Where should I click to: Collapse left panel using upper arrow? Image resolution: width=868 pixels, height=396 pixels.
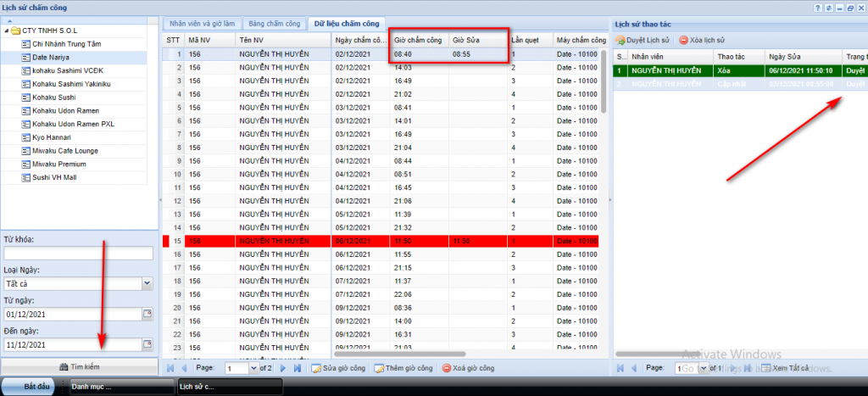pyautogui.click(x=9, y=20)
